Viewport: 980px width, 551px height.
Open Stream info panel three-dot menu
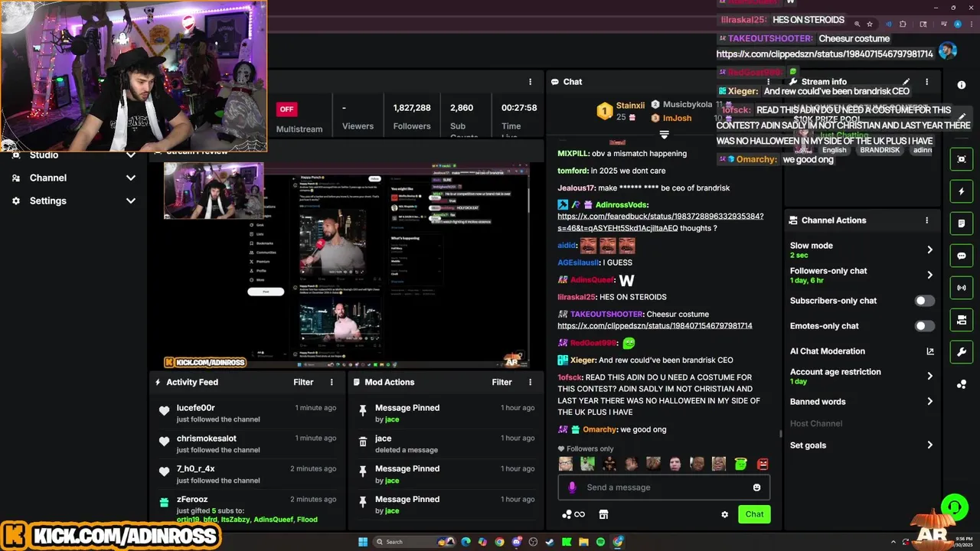[x=926, y=81]
